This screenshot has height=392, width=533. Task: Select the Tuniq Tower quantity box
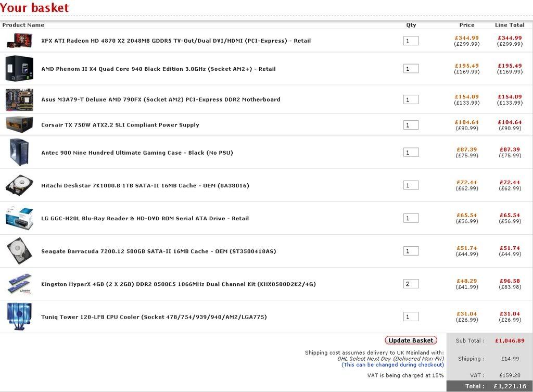tap(411, 317)
